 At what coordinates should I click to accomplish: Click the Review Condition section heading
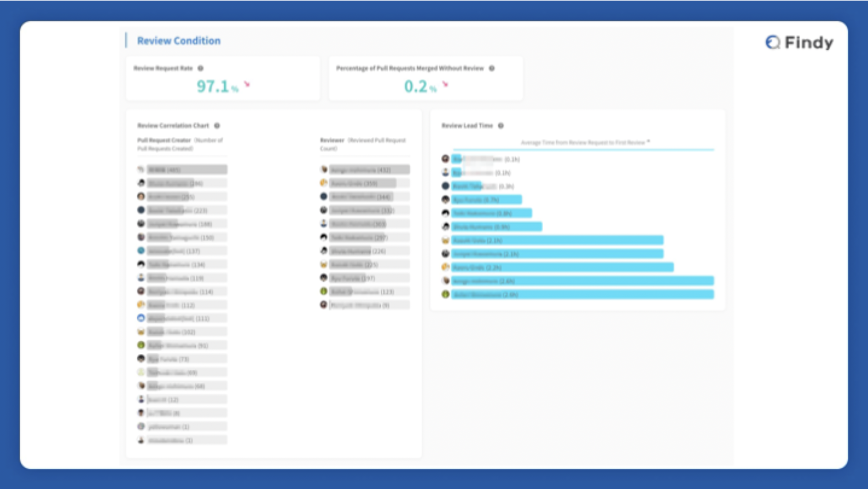pos(178,41)
